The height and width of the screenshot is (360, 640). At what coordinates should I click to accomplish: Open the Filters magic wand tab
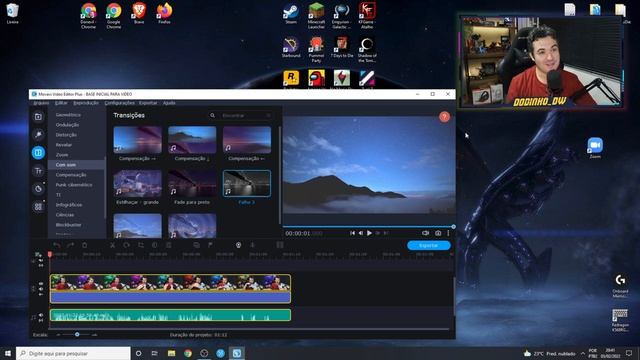[38, 135]
